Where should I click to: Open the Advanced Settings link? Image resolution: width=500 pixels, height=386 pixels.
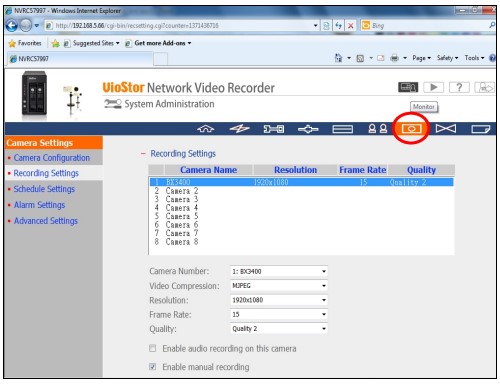pos(46,221)
